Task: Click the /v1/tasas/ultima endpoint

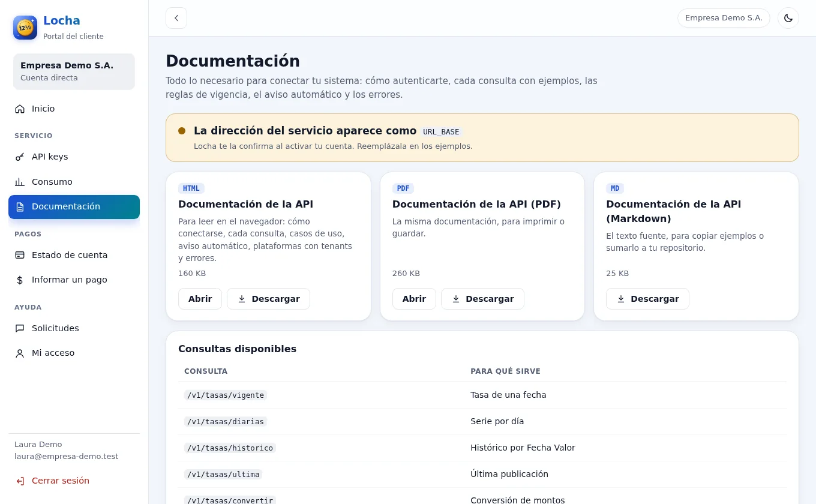Action: (x=223, y=475)
